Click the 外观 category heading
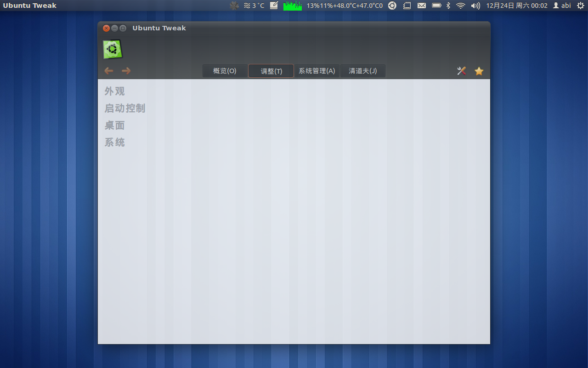The image size is (588, 368). click(115, 92)
